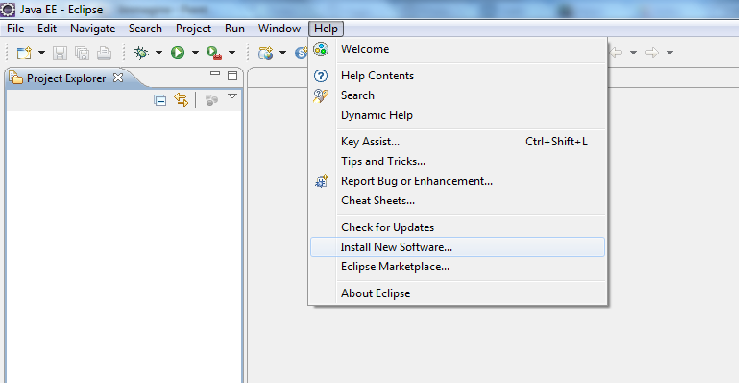
Task: Click the New file toolbar icon
Action: [24, 52]
